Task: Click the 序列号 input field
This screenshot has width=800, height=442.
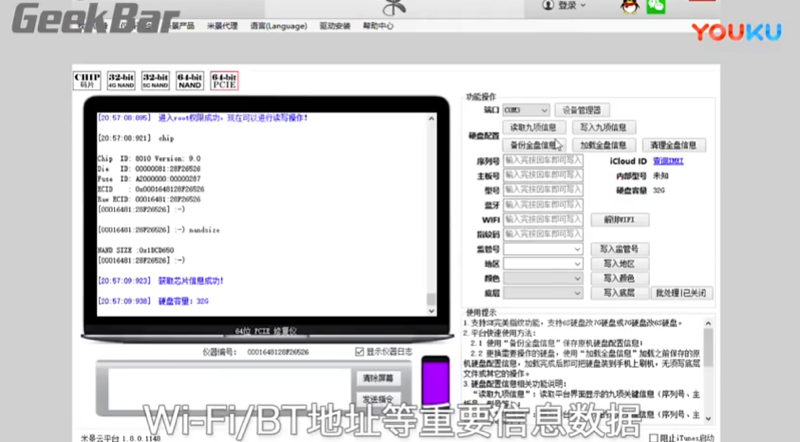Action: [543, 160]
